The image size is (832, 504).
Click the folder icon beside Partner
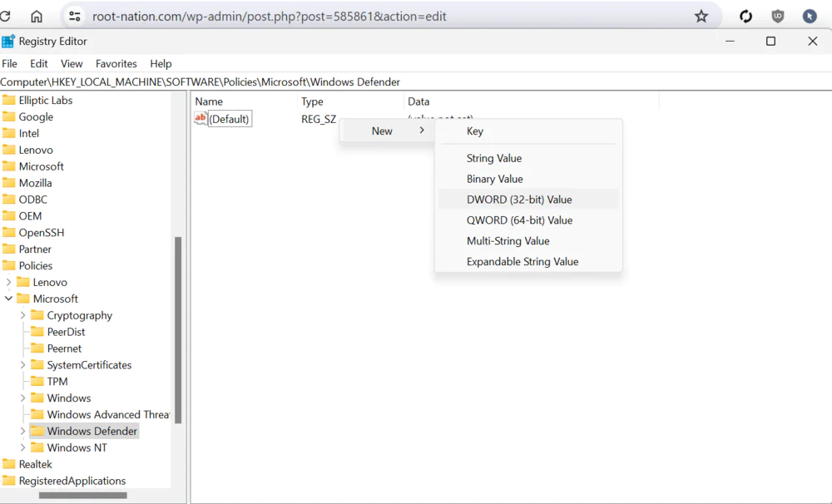(8, 249)
